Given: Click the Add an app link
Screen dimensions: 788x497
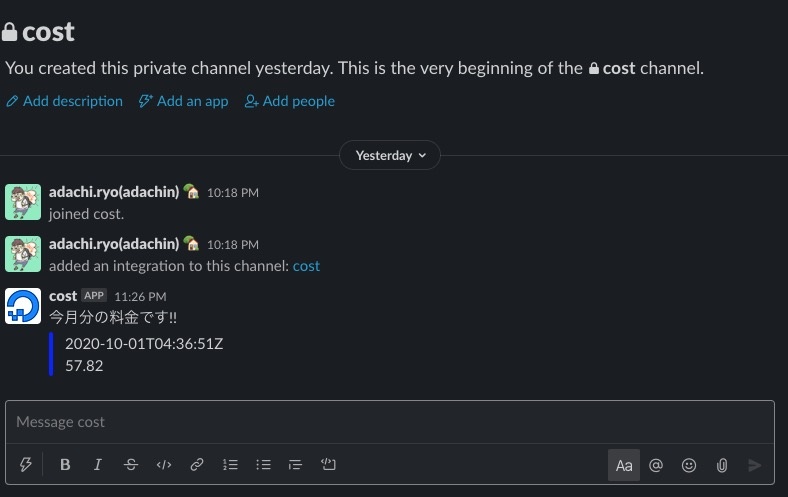Looking at the screenshot, I should tap(184, 101).
